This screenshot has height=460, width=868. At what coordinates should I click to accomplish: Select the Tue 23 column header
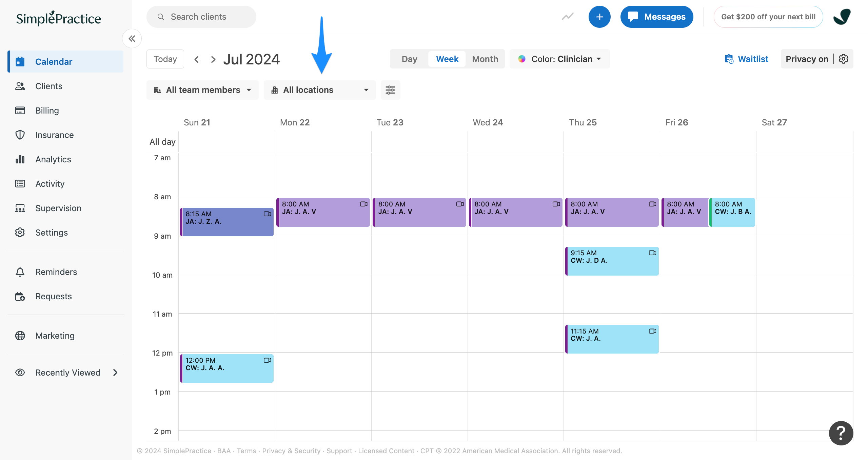click(x=390, y=122)
